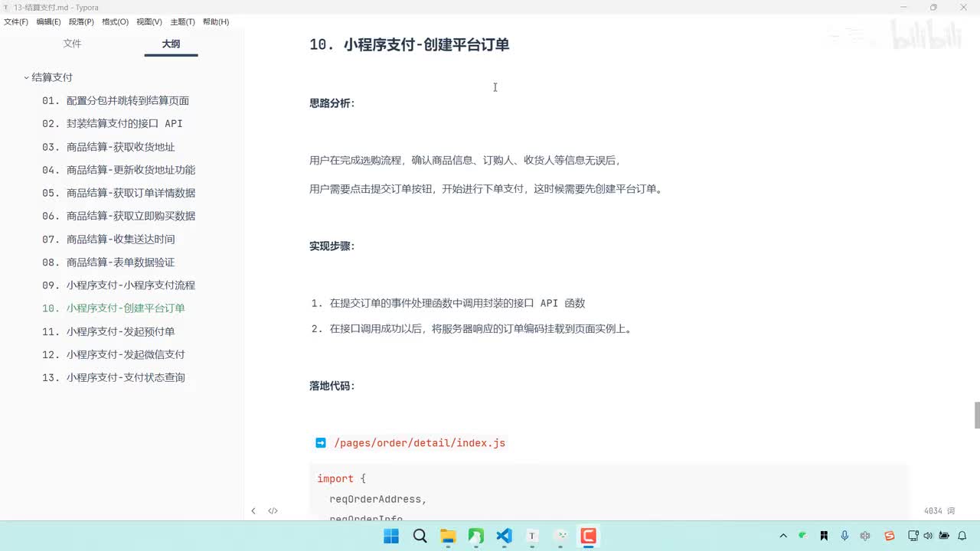Click the black bookmark tray icon
Viewport: 980px width, 551px height.
824,536
